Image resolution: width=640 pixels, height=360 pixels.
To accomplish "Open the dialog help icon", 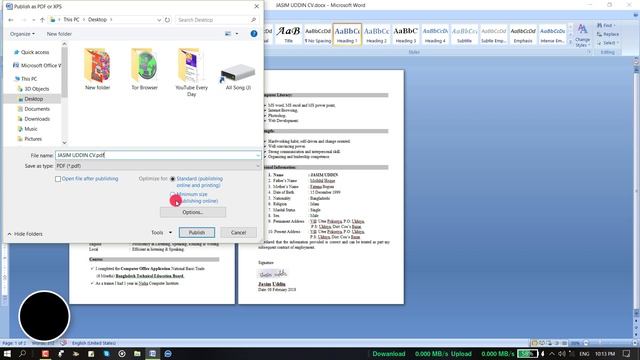I will pyautogui.click(x=254, y=34).
